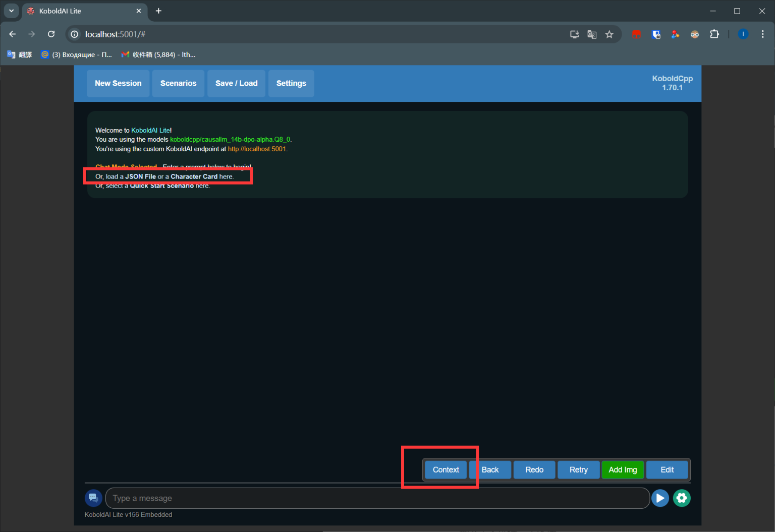Screen dimensions: 775x532
Task: Click the Type a message input field
Action: tap(377, 498)
